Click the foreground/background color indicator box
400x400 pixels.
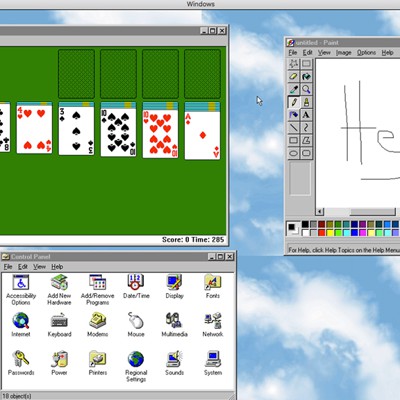coord(293,229)
